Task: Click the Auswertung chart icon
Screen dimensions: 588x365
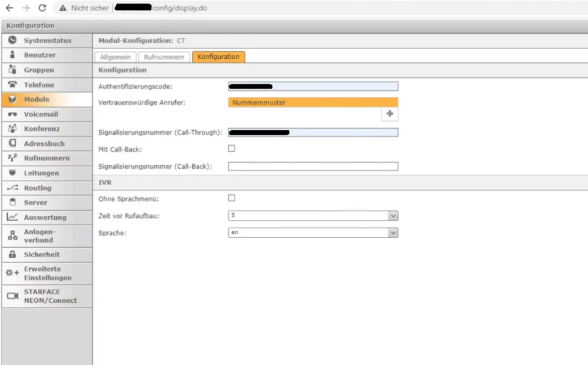Action: (12, 217)
